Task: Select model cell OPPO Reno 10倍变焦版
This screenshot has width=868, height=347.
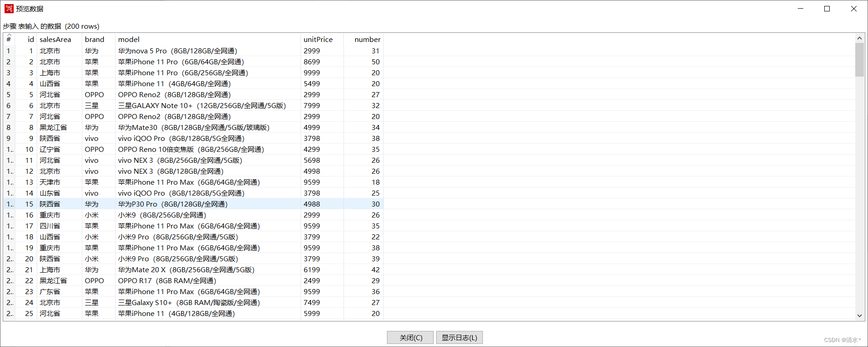Action: pos(191,149)
